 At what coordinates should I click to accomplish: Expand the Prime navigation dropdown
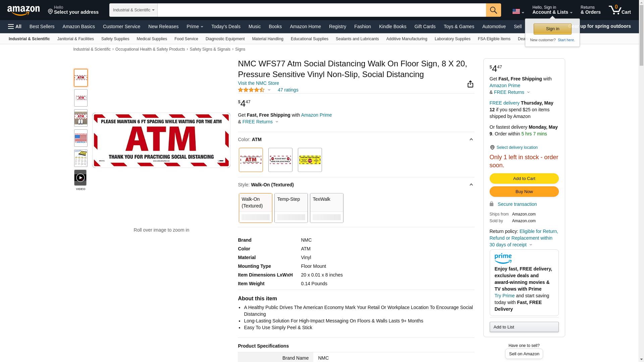click(195, 26)
